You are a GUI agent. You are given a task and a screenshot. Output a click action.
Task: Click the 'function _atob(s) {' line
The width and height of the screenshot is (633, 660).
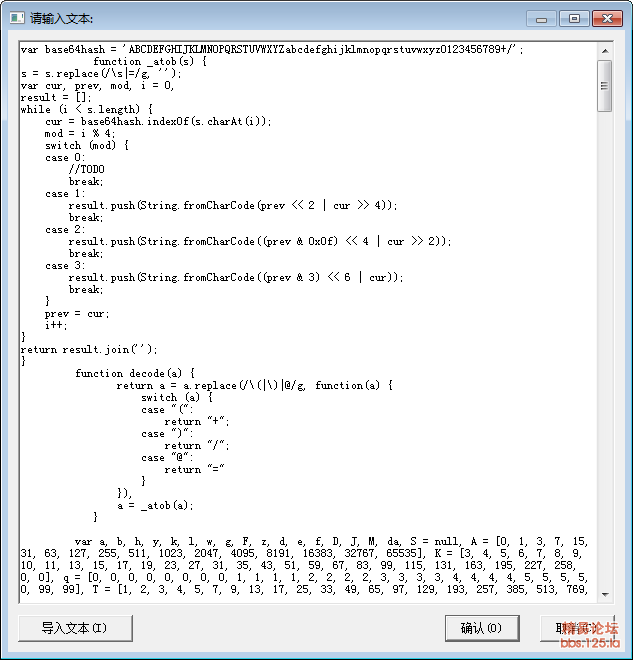click(150, 61)
